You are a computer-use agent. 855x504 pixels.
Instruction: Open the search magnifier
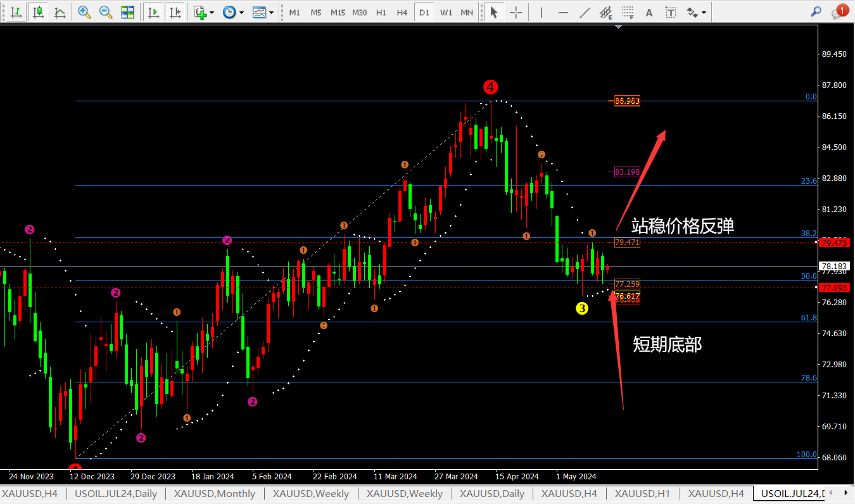pyautogui.click(x=816, y=11)
